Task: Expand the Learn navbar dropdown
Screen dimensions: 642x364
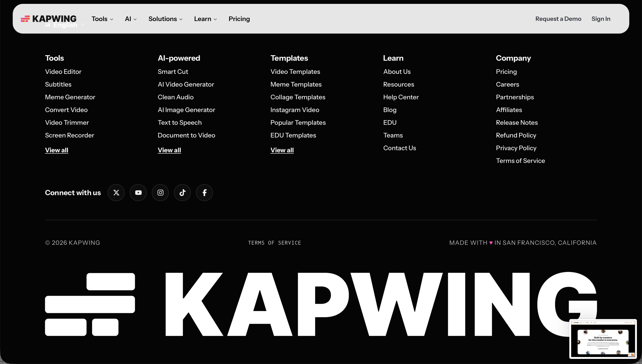Action: pos(205,19)
